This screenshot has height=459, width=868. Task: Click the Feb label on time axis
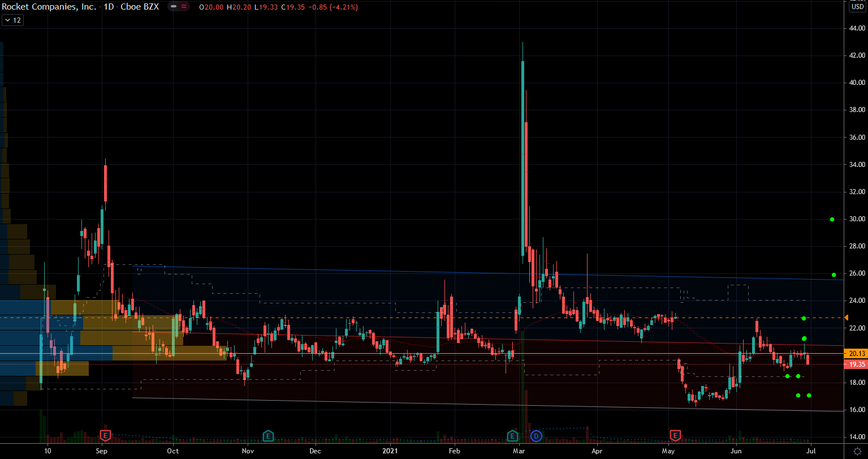[454, 451]
